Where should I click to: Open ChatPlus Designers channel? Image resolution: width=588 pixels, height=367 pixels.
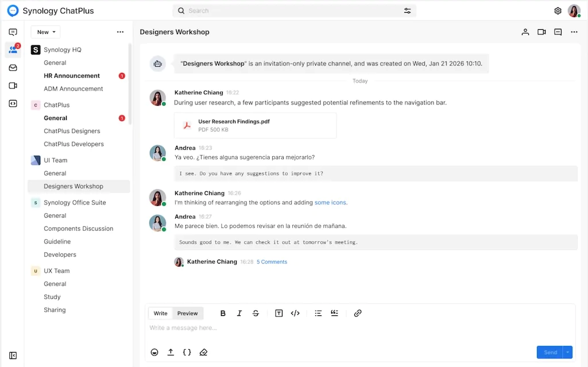pyautogui.click(x=72, y=131)
